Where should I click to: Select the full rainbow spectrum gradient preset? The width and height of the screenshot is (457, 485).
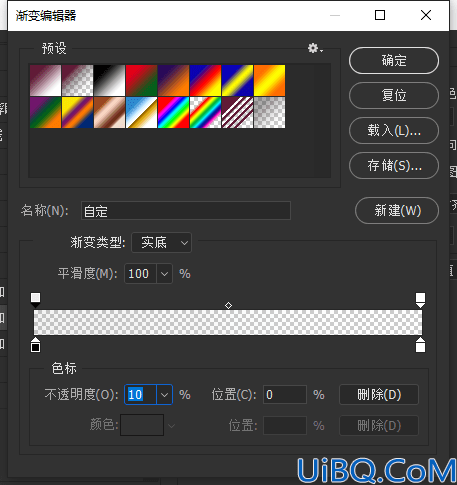tap(173, 112)
